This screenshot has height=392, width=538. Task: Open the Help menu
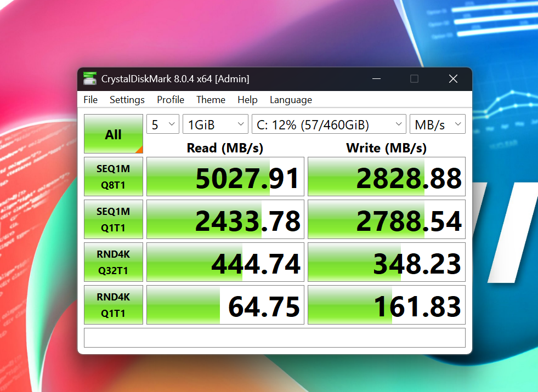click(x=247, y=100)
